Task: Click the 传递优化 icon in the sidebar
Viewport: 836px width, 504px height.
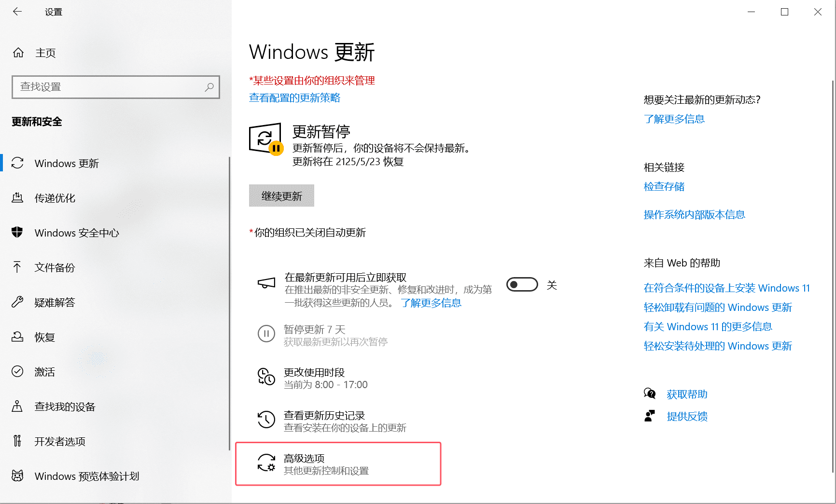Action: coord(17,198)
